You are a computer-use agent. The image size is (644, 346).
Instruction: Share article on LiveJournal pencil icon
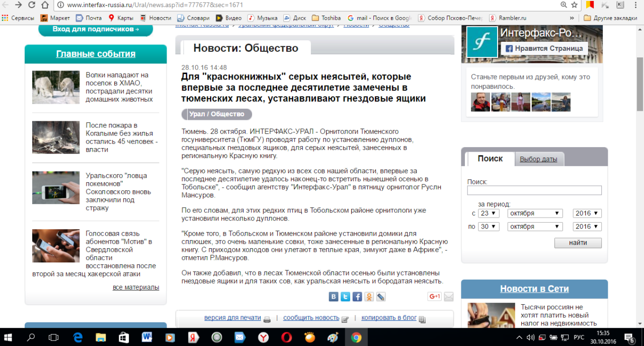pyautogui.click(x=381, y=297)
